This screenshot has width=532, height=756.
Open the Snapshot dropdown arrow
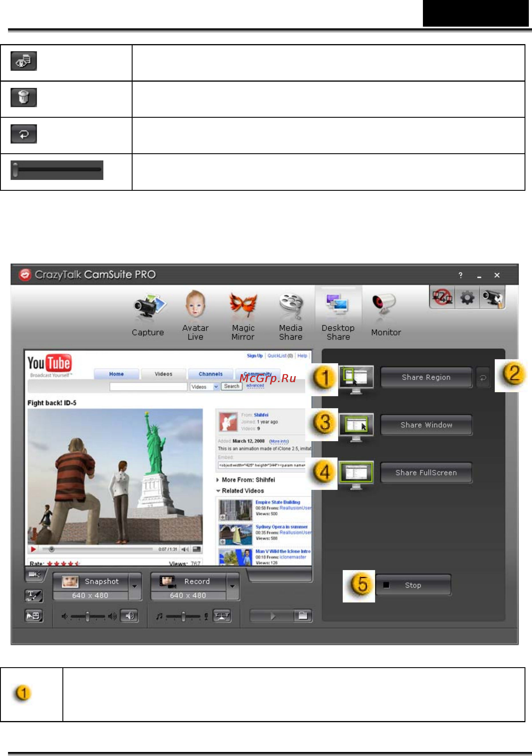135,586
